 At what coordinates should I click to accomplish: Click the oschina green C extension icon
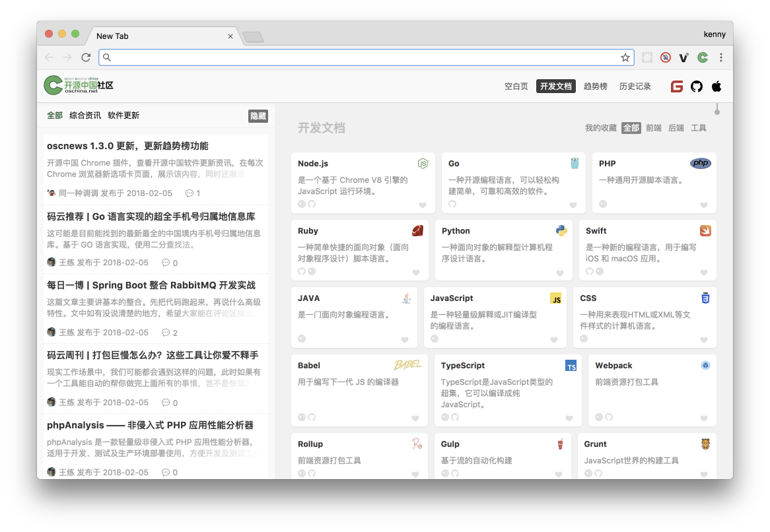click(x=703, y=57)
